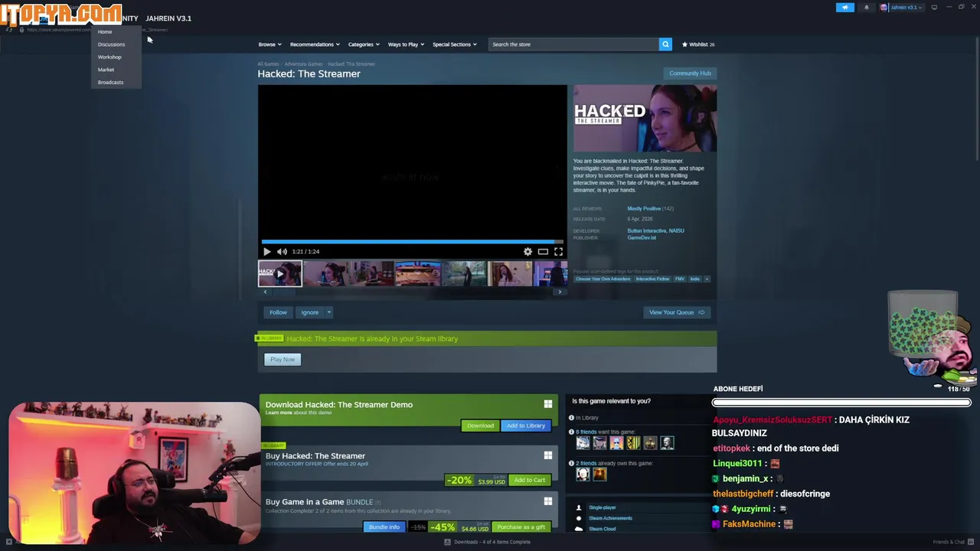The height and width of the screenshot is (551, 980).
Task: Select Market in the community dropdown
Action: [x=106, y=70]
